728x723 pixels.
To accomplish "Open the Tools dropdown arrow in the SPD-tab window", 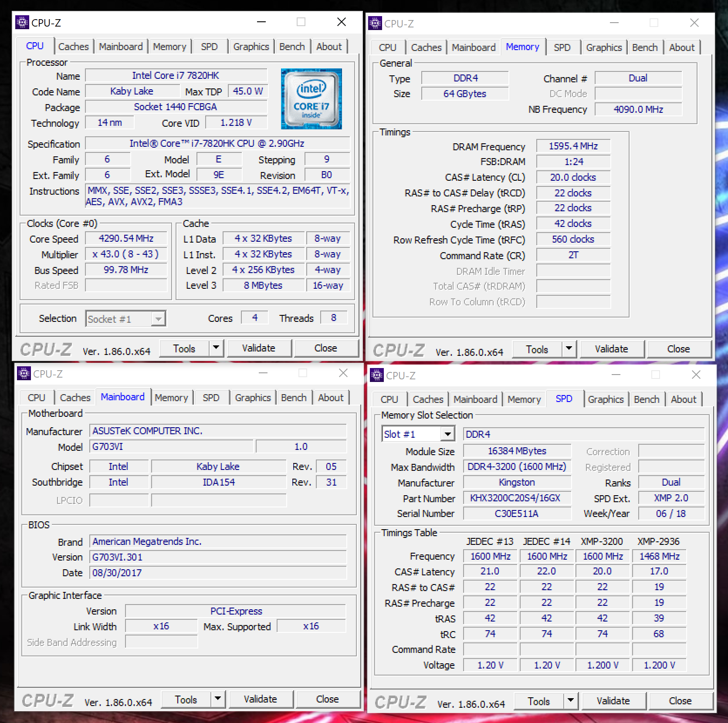I will tap(571, 701).
